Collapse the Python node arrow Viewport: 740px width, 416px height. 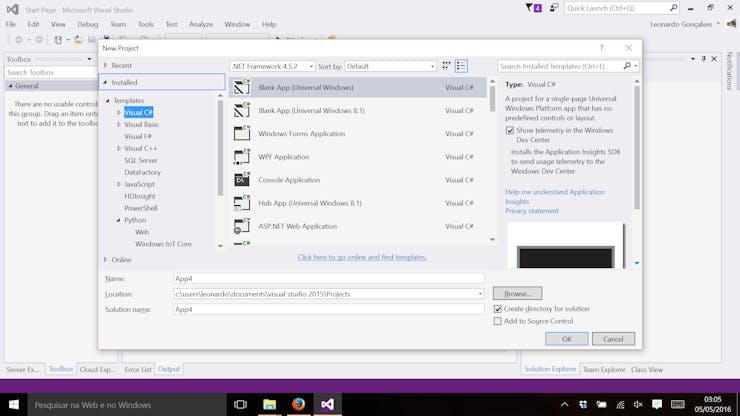pyautogui.click(x=118, y=220)
